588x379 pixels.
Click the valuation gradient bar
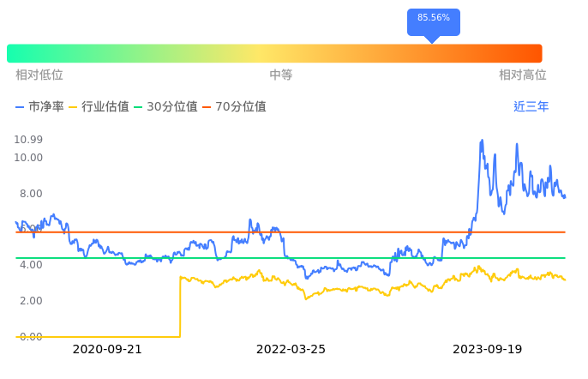point(274,53)
